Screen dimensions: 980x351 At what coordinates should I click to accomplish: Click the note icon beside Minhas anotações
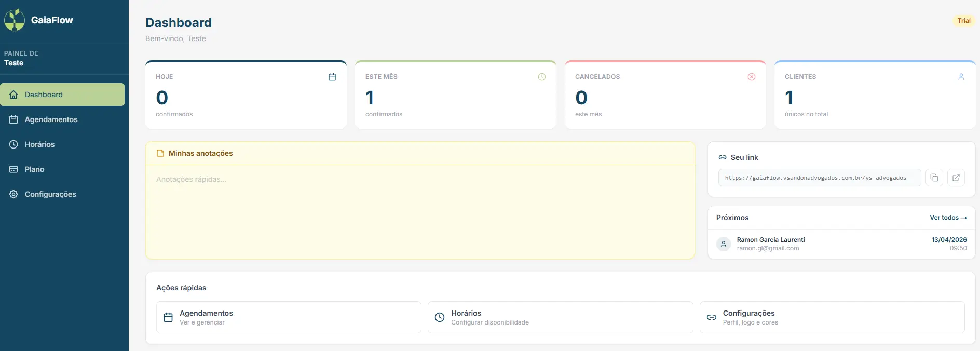[x=160, y=153]
